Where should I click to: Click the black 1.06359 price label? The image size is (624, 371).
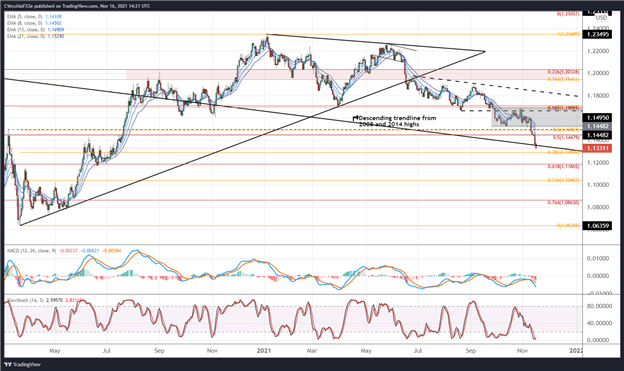597,226
